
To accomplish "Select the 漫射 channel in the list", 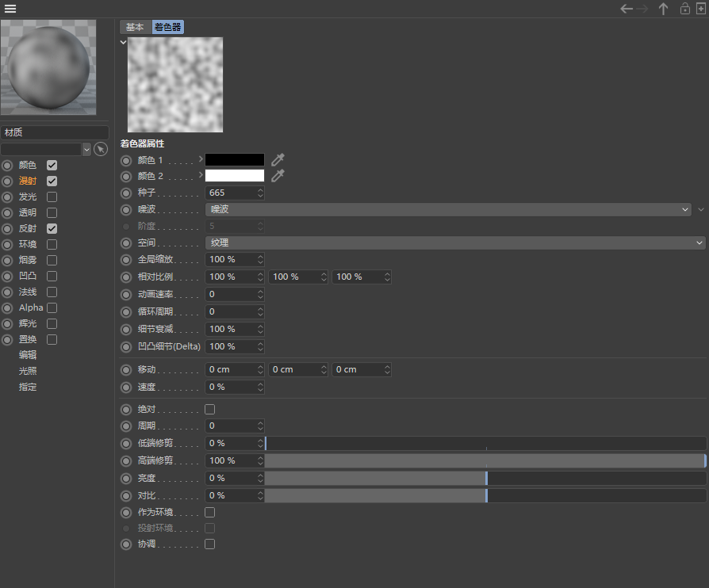I will [x=28, y=181].
